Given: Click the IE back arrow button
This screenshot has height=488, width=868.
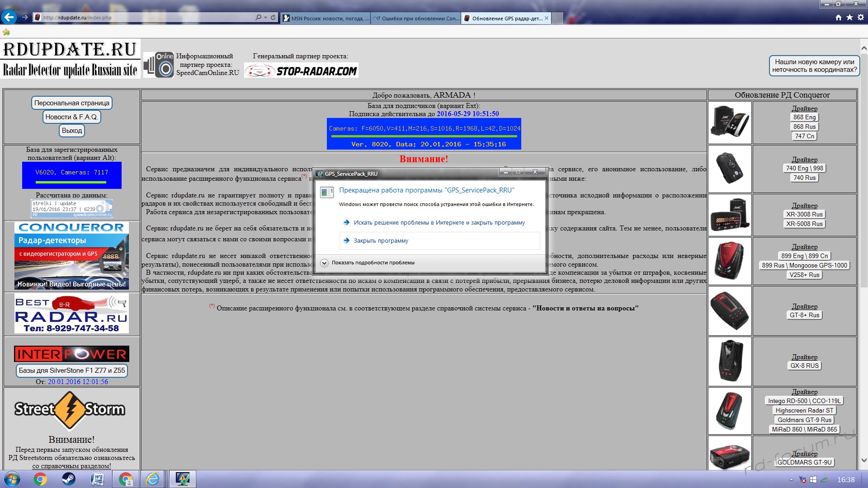Looking at the screenshot, I should [9, 17].
